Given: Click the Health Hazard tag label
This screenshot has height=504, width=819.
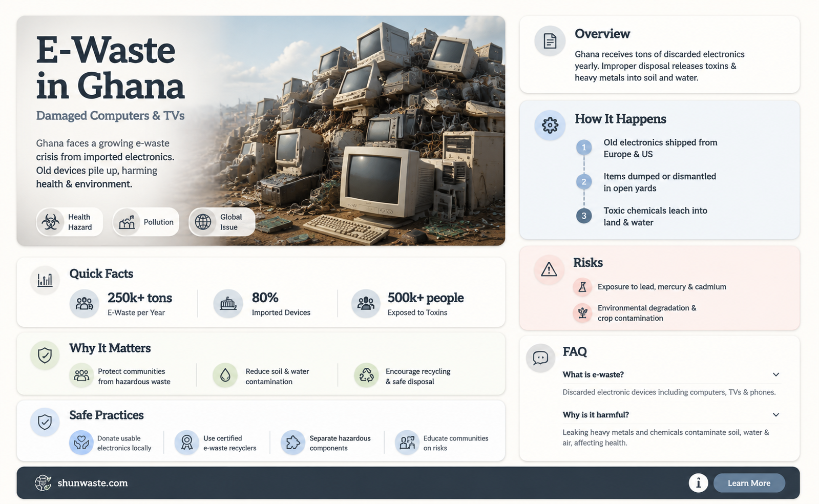Looking at the screenshot, I should click(x=80, y=222).
